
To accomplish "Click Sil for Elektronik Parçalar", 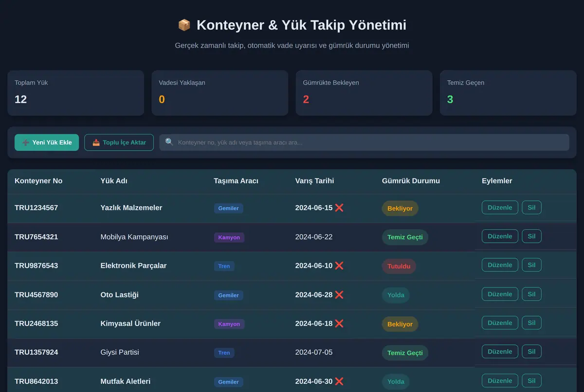I will (x=531, y=265).
